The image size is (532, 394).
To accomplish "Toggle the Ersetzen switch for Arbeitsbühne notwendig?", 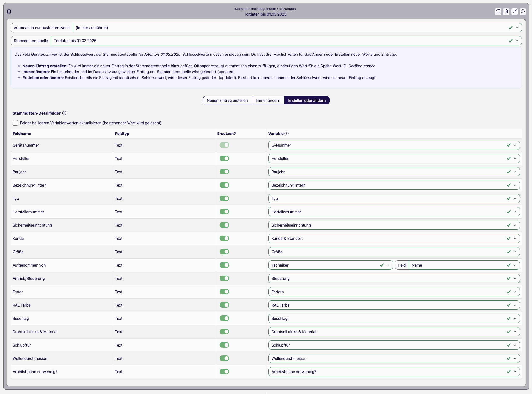I will (x=224, y=371).
